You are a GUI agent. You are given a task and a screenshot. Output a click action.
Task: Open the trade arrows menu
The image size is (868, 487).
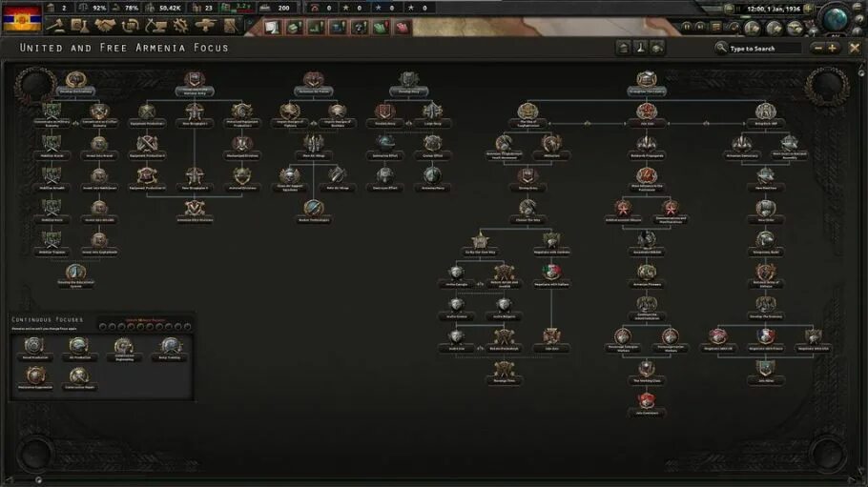(130, 26)
